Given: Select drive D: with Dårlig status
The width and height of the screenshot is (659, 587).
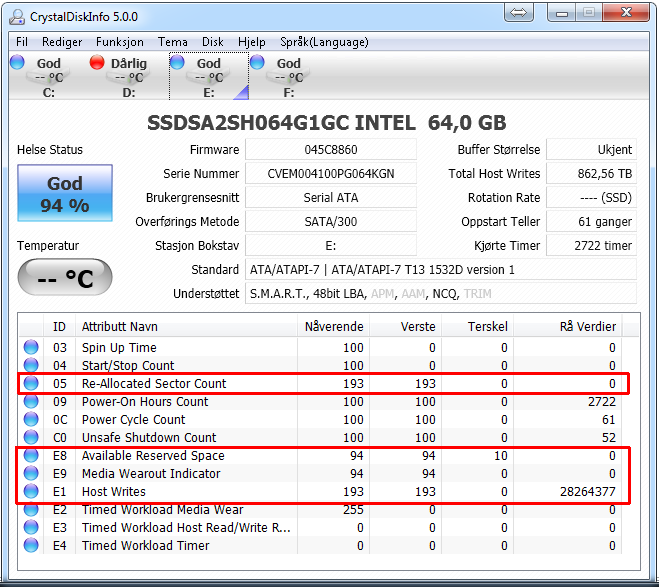Looking at the screenshot, I should pyautogui.click(x=129, y=77).
